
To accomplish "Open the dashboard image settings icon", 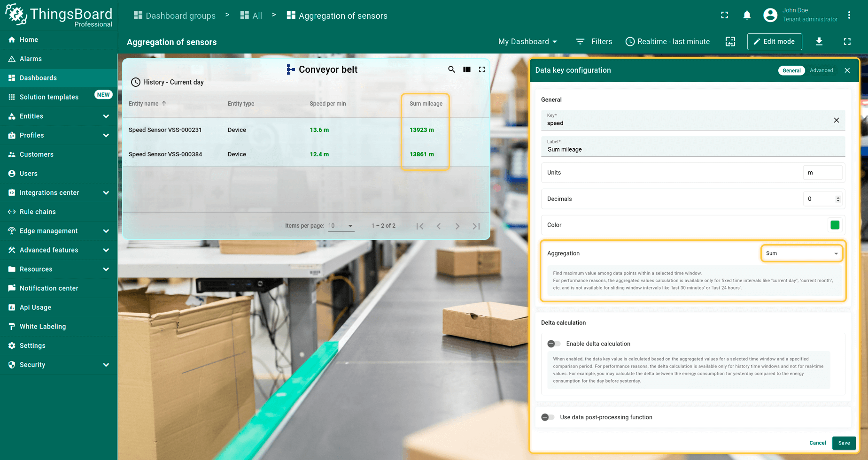I will 730,42.
